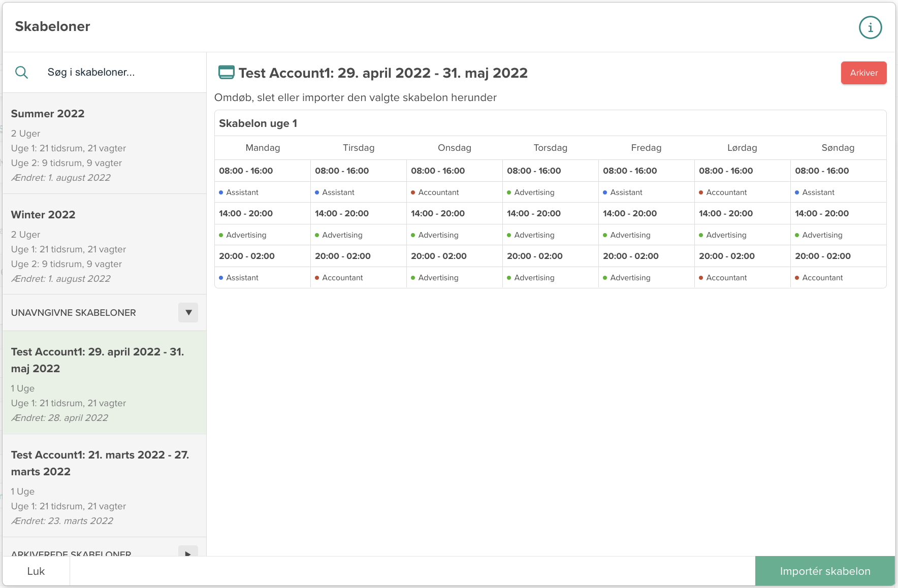Click the Arkiver button
This screenshot has height=588, width=898.
coord(863,73)
